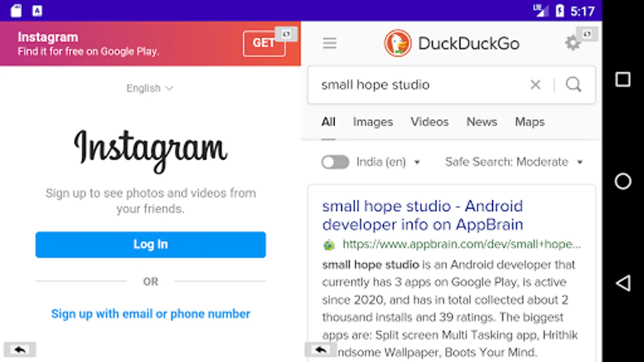Viewport: 644px width, 362px height.
Task: Tap the back arrow under the Instagram pane
Action: (x=20, y=350)
